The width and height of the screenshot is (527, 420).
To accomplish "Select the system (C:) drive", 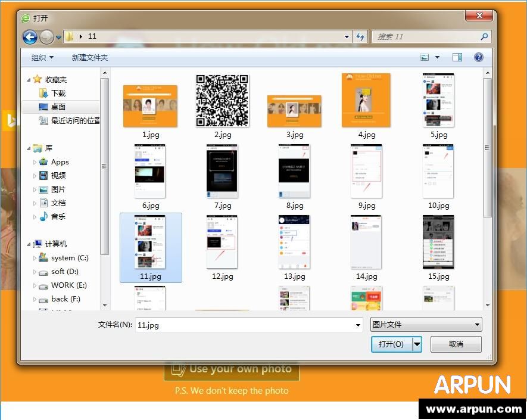I will [x=70, y=258].
